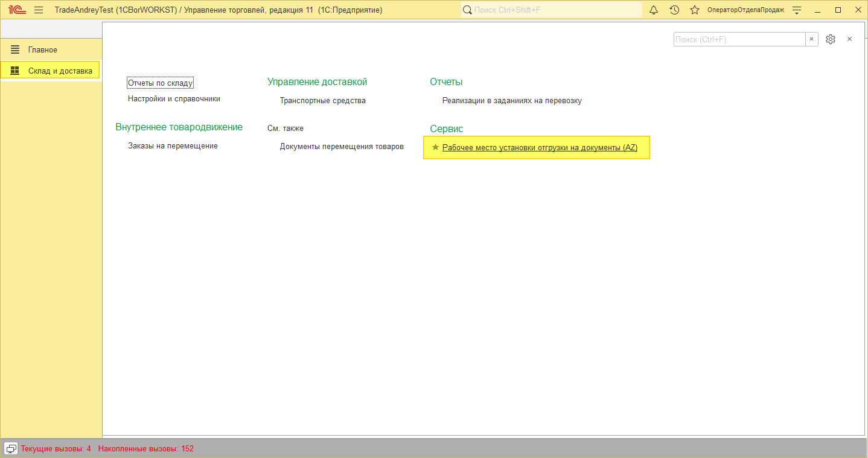Open Транспортные средства list
Screen dimensions: 868x458
click(322, 101)
